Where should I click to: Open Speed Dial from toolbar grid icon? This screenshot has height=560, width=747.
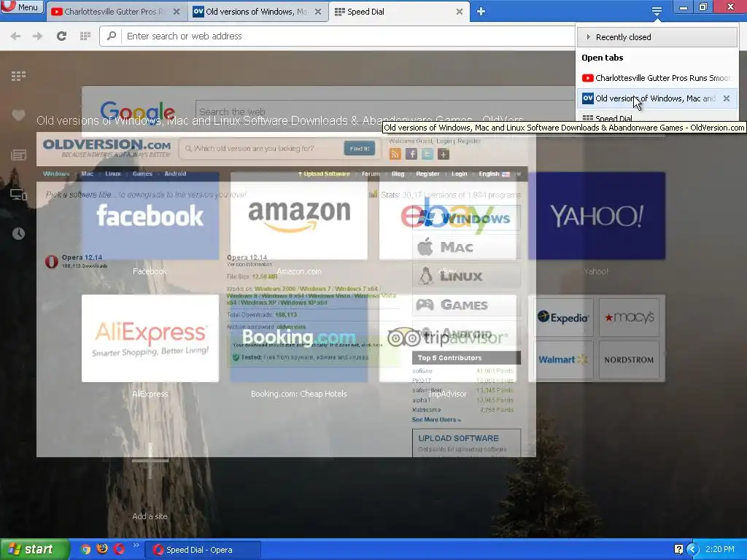point(85,36)
